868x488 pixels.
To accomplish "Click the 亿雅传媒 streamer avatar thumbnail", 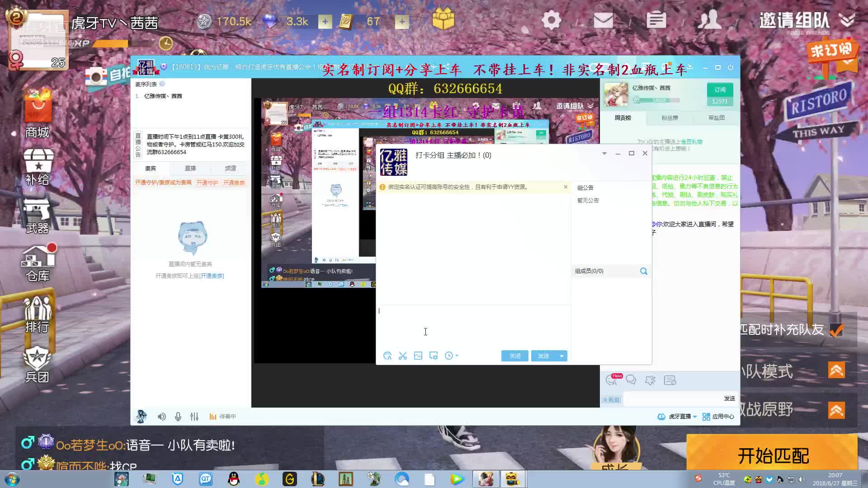I will 616,94.
